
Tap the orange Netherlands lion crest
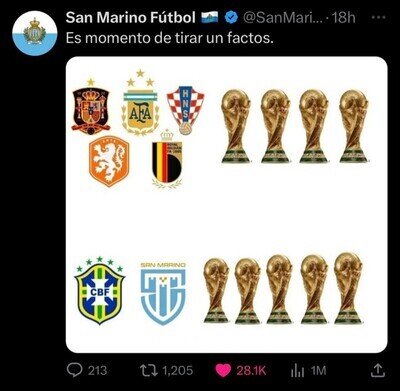pyautogui.click(x=109, y=161)
